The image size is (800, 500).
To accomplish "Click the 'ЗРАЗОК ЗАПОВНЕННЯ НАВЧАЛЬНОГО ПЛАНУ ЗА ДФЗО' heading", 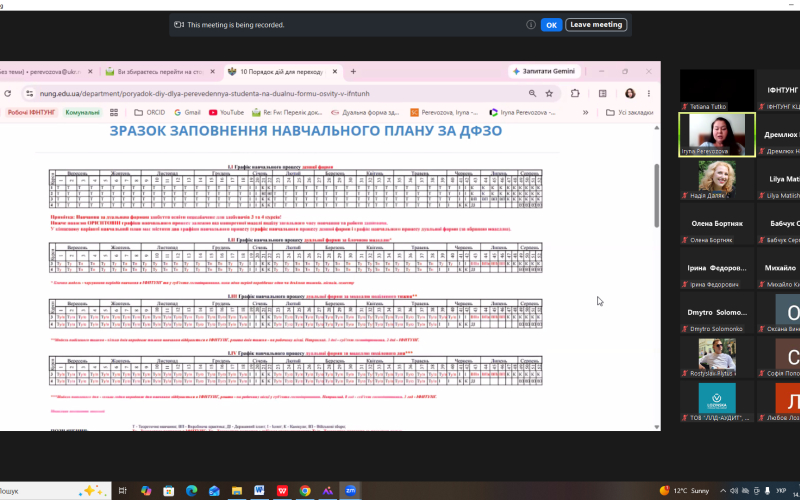I will click(306, 131).
